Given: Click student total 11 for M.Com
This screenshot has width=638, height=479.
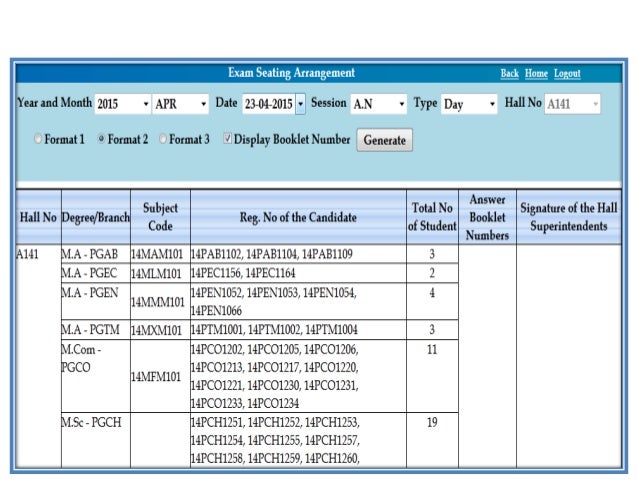Looking at the screenshot, I should 432,376.
